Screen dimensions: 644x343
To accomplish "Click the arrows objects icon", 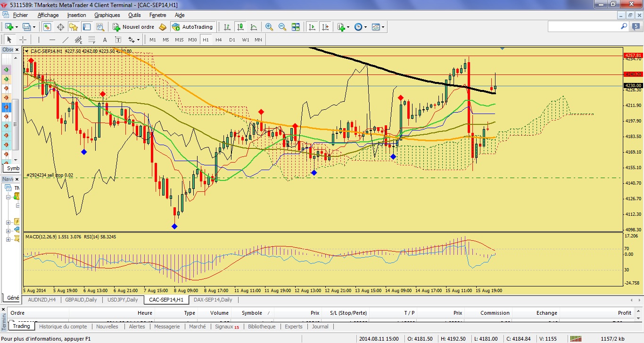I will (132, 40).
